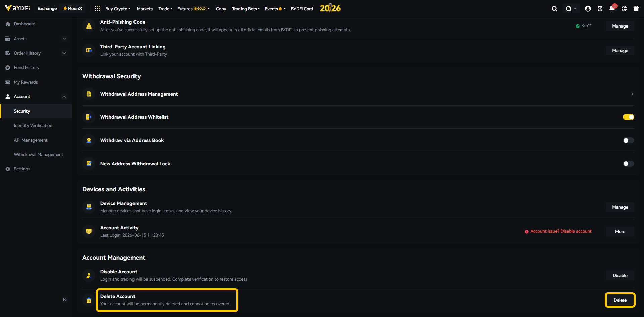This screenshot has height=317, width=644.
Task: Click the search magnifier icon
Action: (554, 9)
